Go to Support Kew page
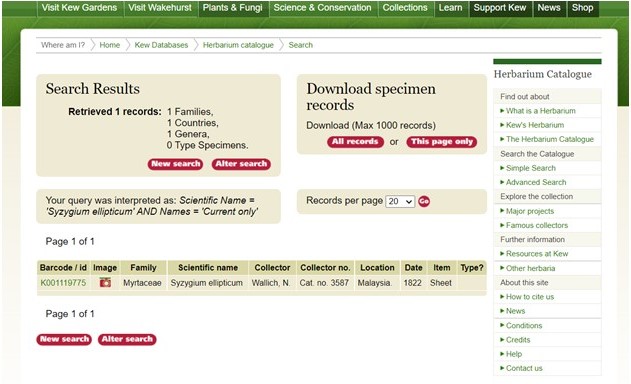This screenshot has width=631, height=384. click(500, 8)
